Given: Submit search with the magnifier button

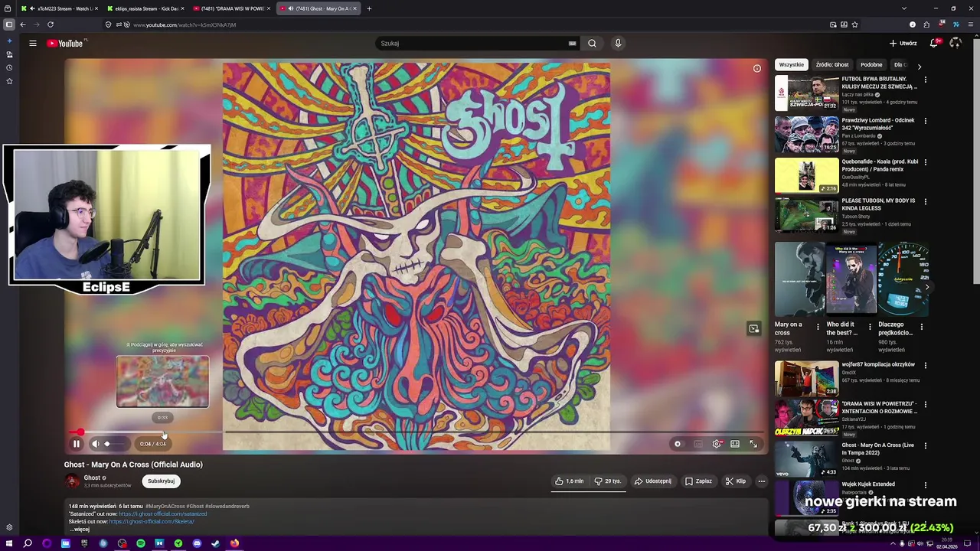Looking at the screenshot, I should pyautogui.click(x=592, y=44).
